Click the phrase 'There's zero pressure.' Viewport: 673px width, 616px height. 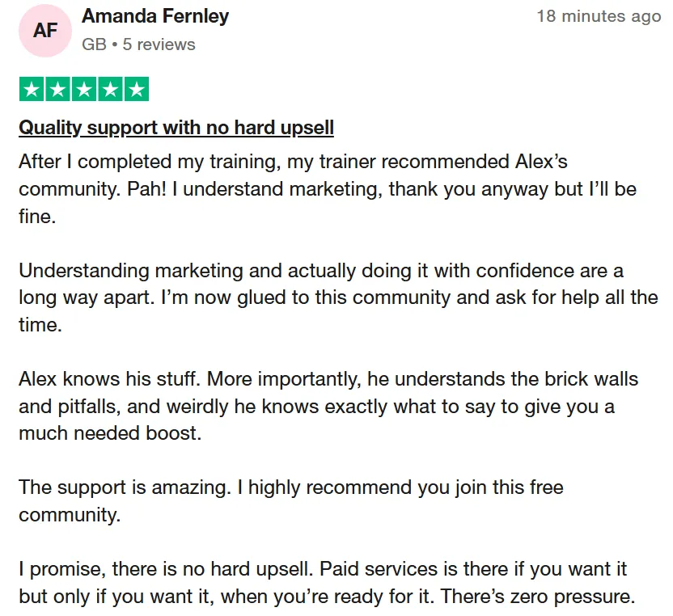point(537,597)
